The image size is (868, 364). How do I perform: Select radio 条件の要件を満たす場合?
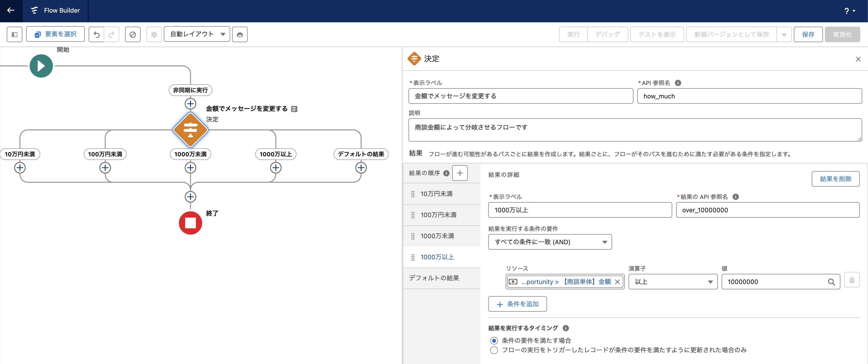(494, 340)
